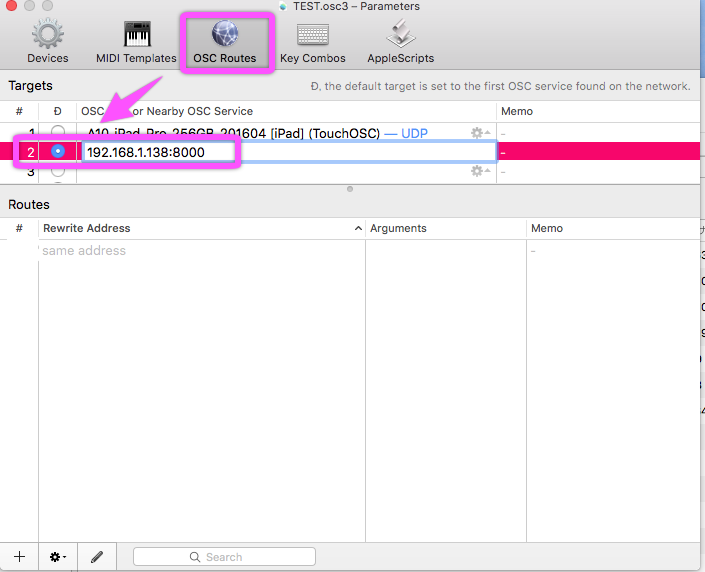Select the A10 iPad Pro TouchOSC target
The image size is (705, 572).
250,133
